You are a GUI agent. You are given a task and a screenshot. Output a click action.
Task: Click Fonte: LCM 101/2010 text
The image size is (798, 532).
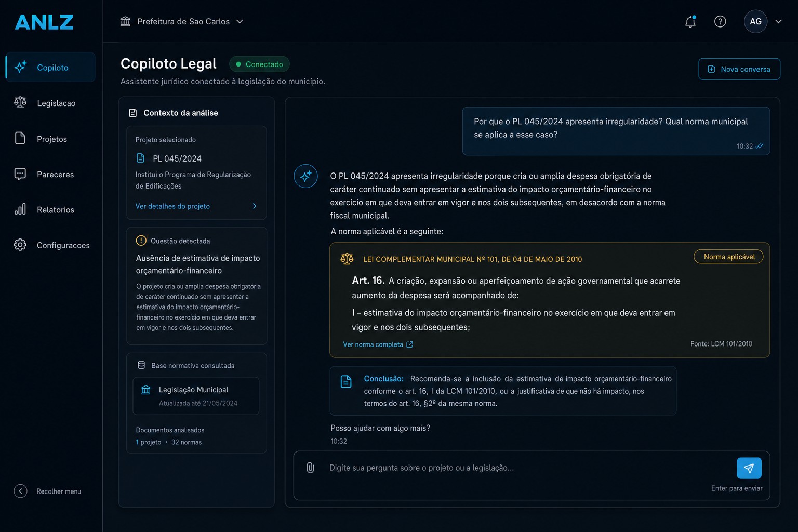pos(721,344)
